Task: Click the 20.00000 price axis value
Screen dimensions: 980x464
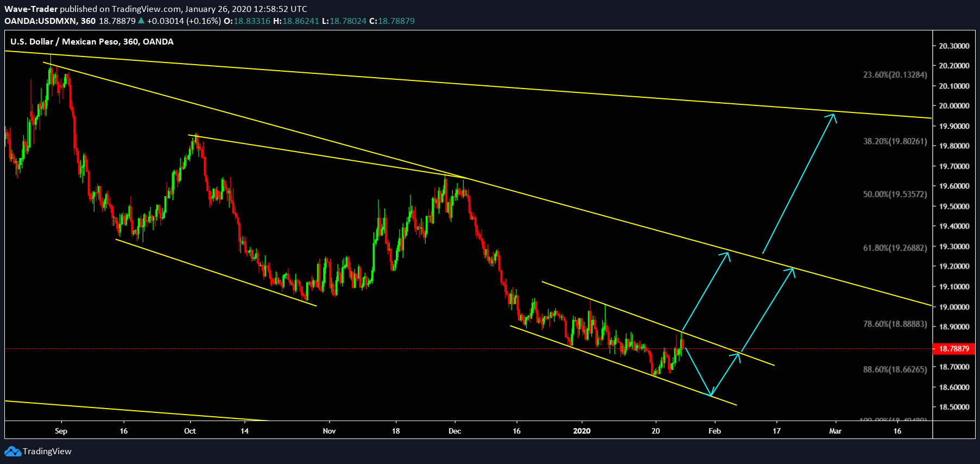Action: (954, 106)
